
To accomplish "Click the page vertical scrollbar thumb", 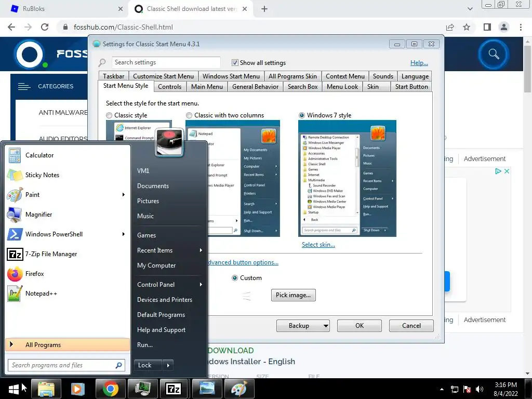I will tap(527, 69).
